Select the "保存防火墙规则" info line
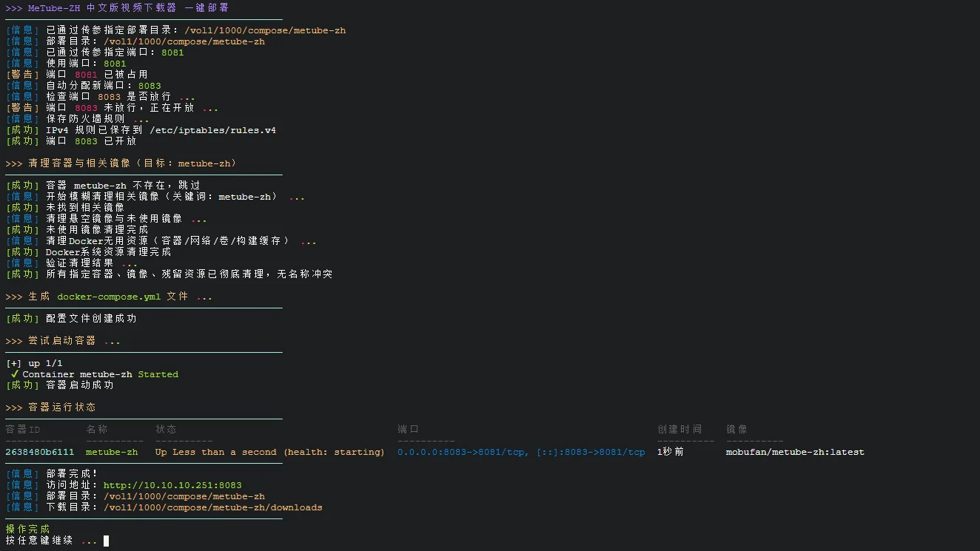 click(77, 119)
